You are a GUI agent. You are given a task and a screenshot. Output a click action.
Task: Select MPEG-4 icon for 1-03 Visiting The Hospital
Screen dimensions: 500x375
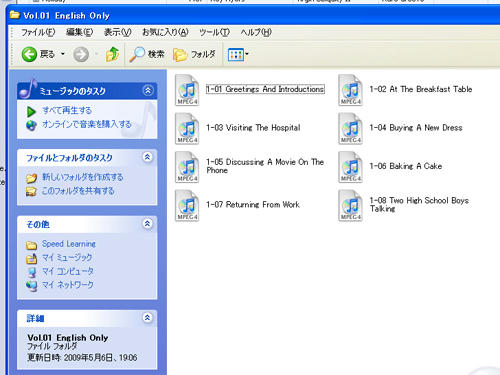[x=187, y=129]
